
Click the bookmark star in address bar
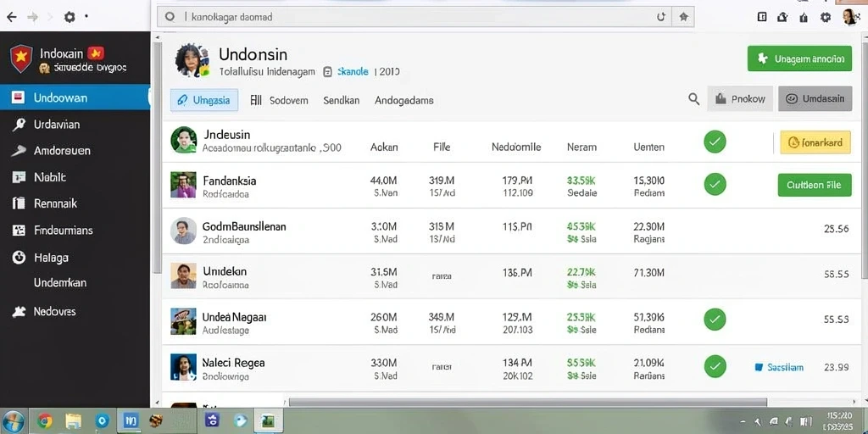(x=684, y=17)
